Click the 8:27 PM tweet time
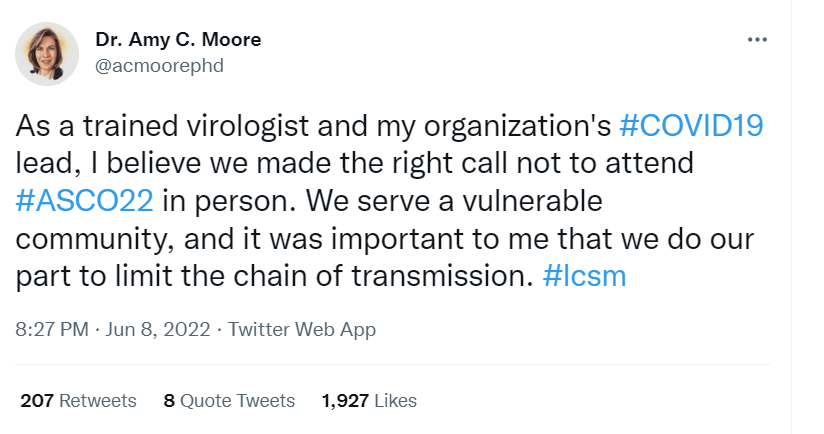The image size is (824, 434). coord(49,328)
